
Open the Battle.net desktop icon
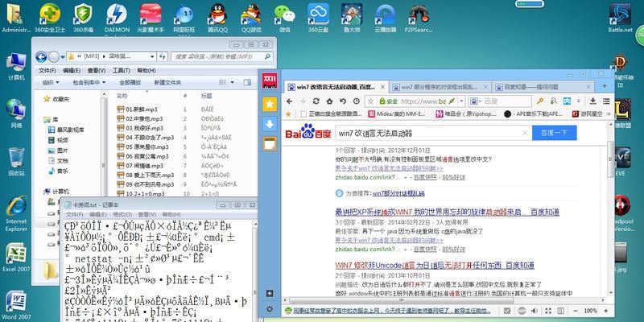tap(620, 18)
